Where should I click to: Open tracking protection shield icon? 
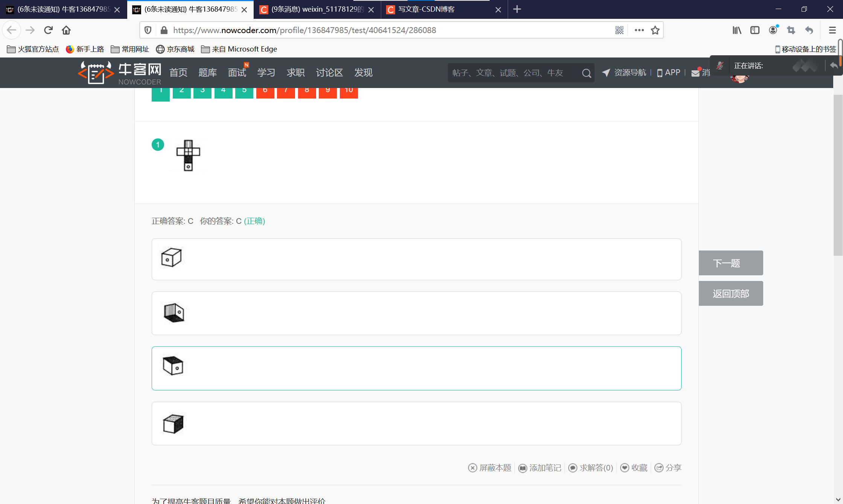[148, 30]
